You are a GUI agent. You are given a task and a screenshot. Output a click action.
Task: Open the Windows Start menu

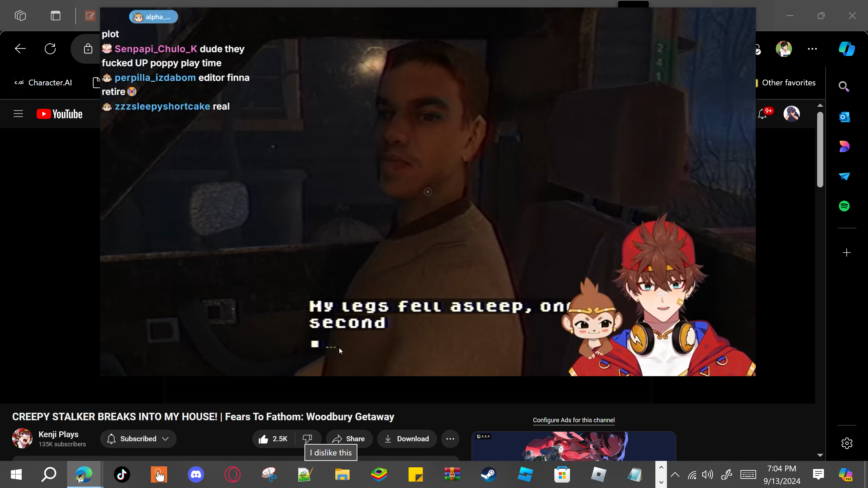(16, 474)
